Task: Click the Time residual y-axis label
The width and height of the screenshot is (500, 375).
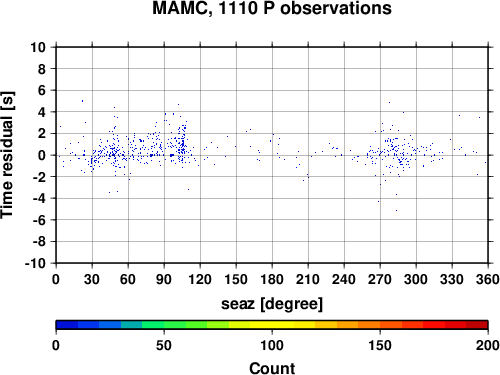Action: 8,155
